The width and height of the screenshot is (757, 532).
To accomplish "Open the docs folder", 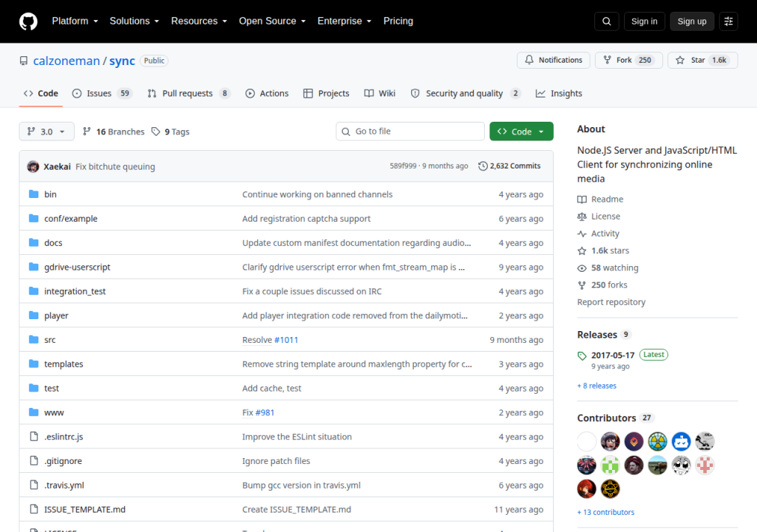I will pos(53,243).
